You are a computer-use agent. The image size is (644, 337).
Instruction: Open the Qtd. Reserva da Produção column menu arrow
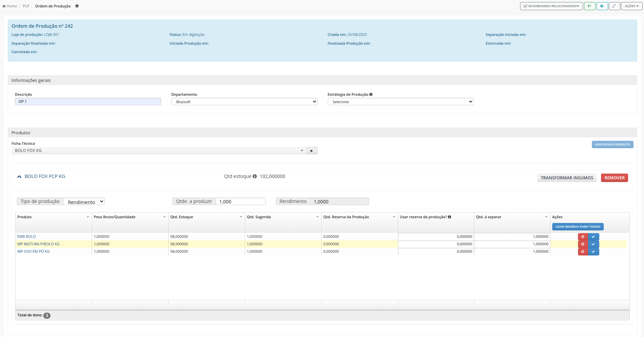394,217
